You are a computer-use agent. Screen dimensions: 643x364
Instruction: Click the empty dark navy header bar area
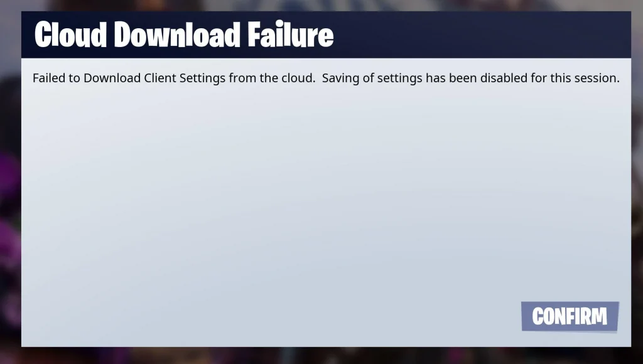[480, 35]
